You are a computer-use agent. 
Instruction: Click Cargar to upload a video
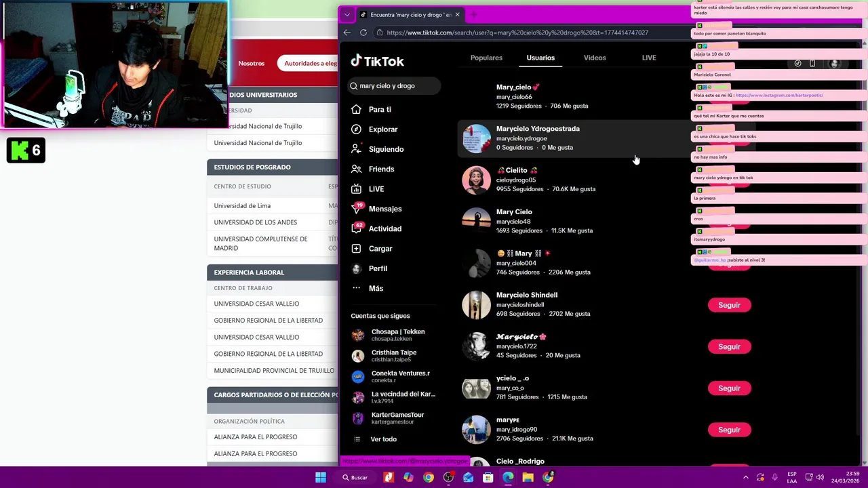[x=372, y=249]
